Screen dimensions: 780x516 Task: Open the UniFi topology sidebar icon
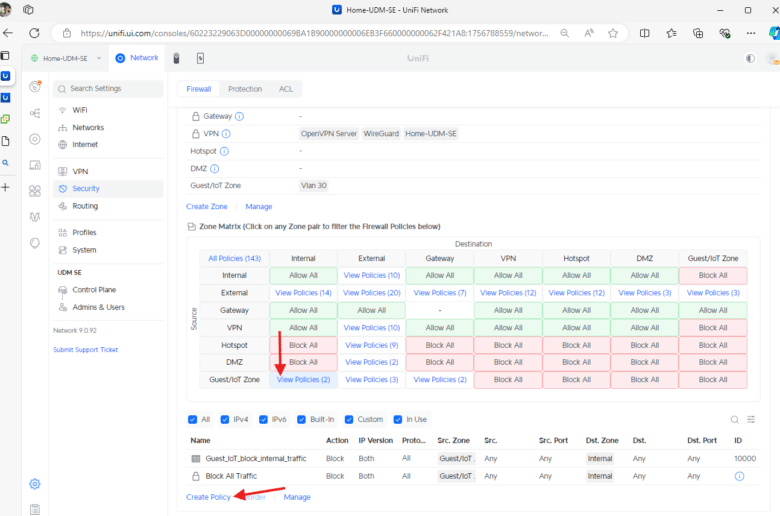click(35, 113)
